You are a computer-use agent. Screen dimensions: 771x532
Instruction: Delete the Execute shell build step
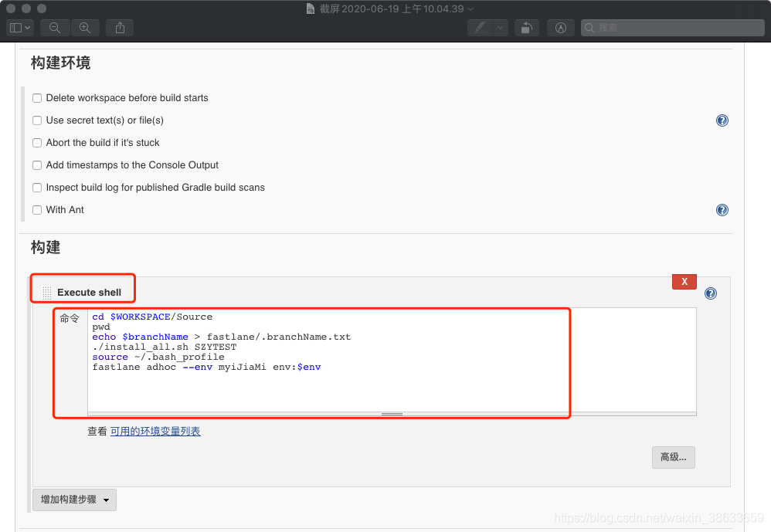click(684, 282)
